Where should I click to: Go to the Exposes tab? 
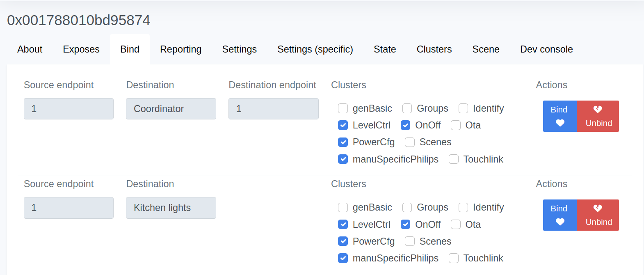[x=81, y=49]
